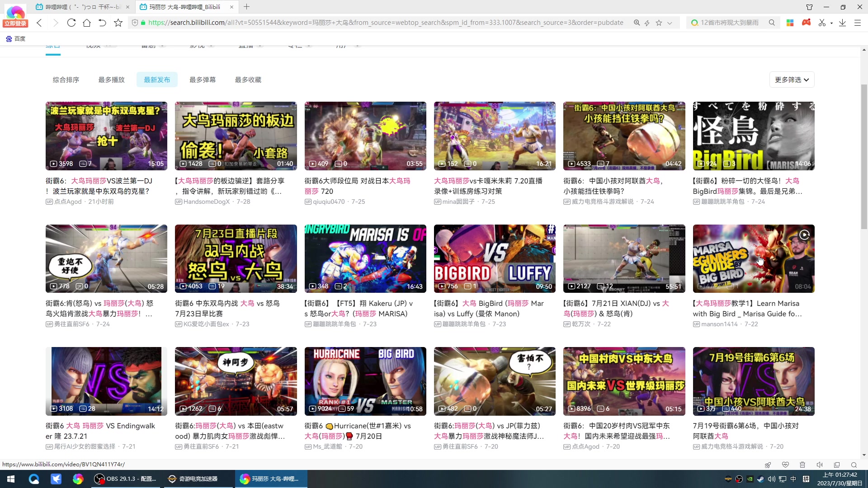This screenshot has width=868, height=488.
Task: Click the system volume tray icon
Action: click(x=772, y=479)
